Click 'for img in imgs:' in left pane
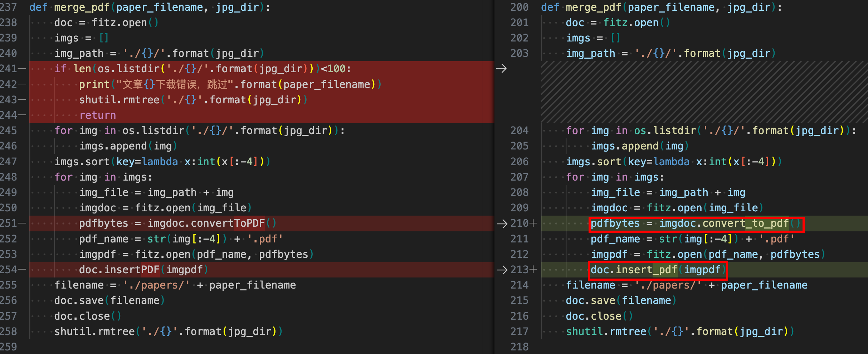 click(103, 177)
